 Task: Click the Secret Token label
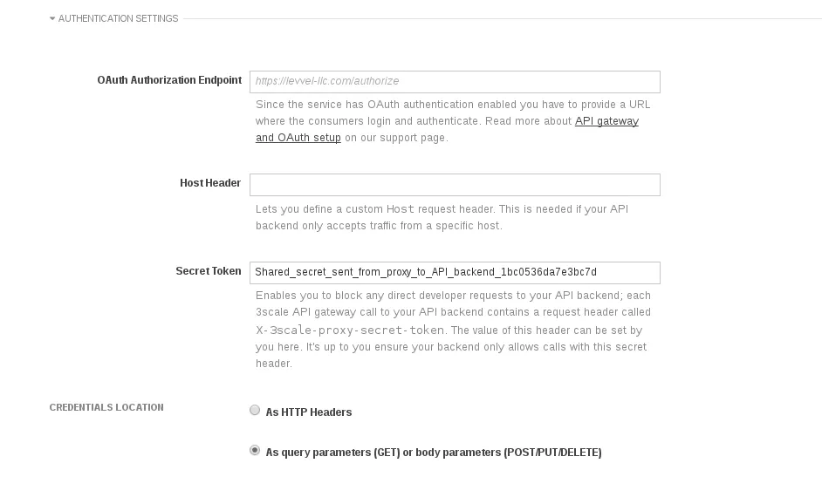(x=209, y=271)
